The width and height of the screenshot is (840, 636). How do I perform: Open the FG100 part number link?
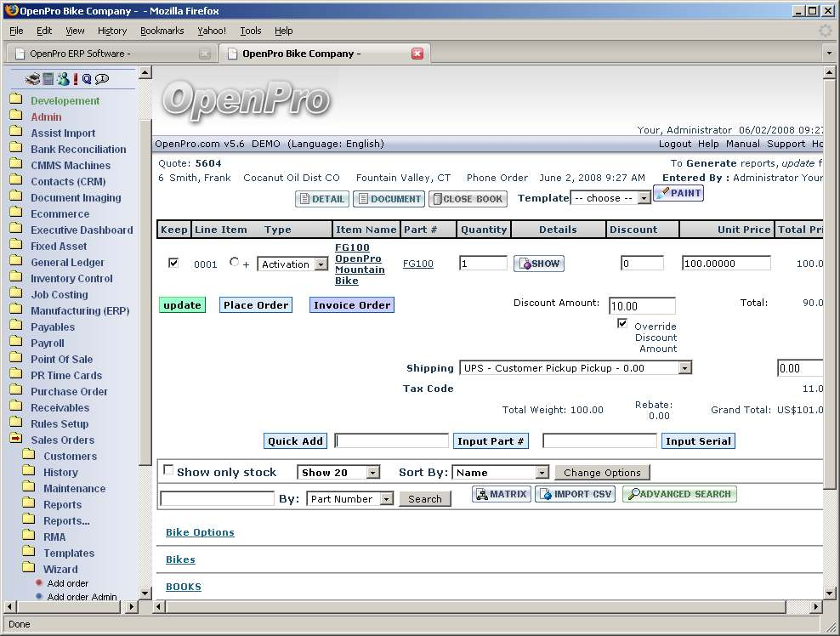click(x=417, y=264)
